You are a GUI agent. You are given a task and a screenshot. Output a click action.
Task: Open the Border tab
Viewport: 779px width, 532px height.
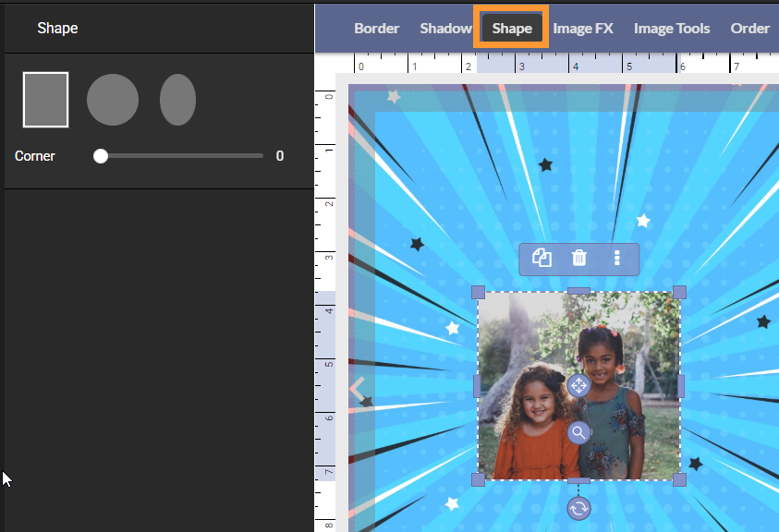tap(377, 29)
